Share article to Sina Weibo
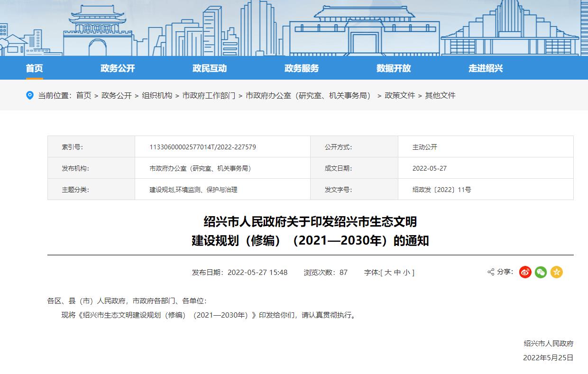Viewport: 588px width, 374px height. [x=524, y=272]
